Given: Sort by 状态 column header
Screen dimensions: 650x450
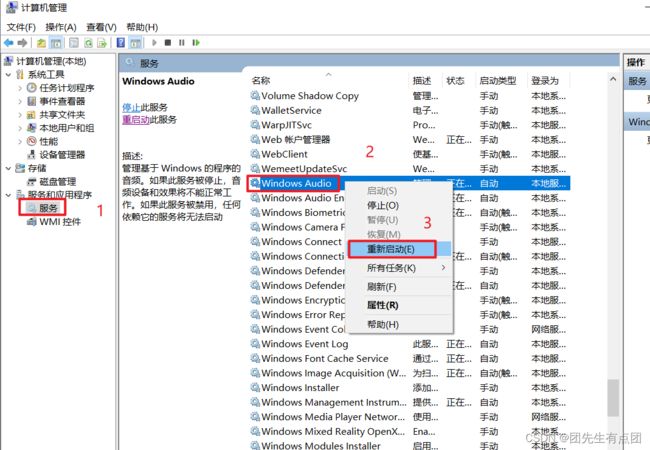Looking at the screenshot, I should [455, 80].
